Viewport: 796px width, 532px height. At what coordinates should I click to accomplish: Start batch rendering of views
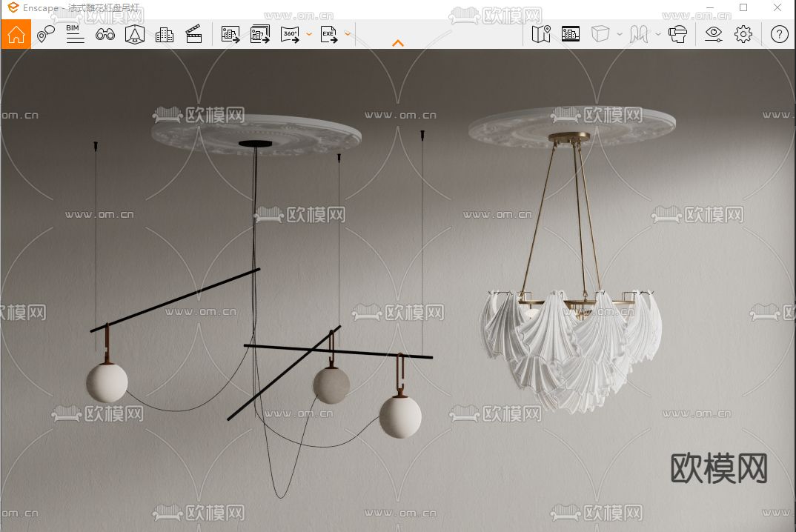pos(260,34)
